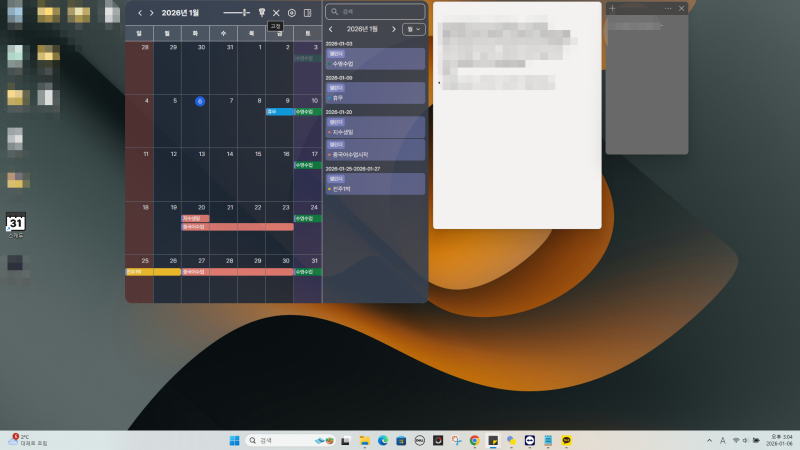Go to next month in calendar header
800x450 pixels.
[152, 13]
